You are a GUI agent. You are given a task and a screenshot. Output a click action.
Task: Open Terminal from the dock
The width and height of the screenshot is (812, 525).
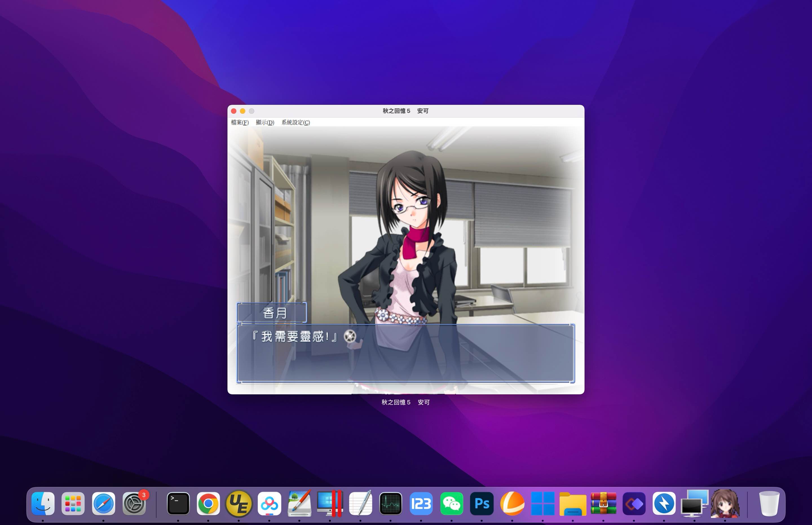pos(178,503)
